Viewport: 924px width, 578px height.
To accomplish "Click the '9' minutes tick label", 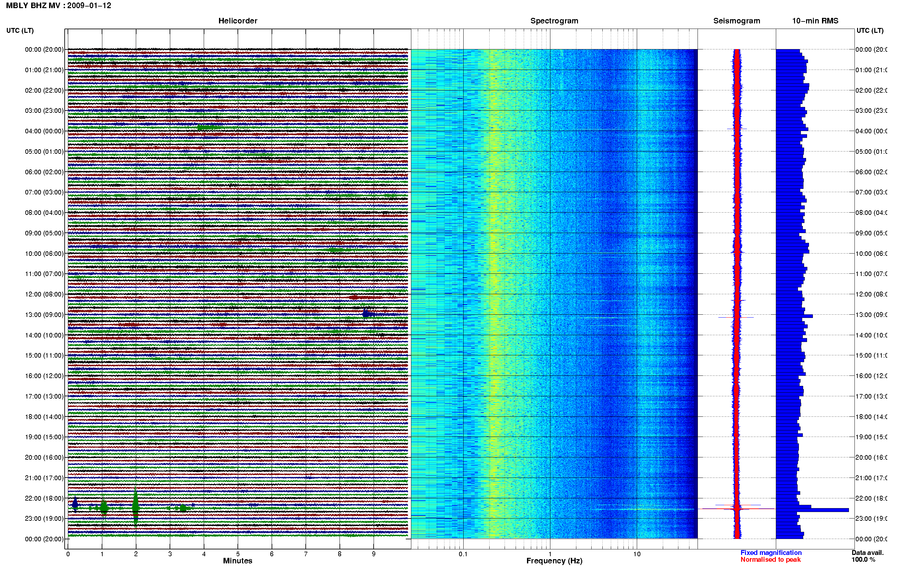I will tap(374, 554).
